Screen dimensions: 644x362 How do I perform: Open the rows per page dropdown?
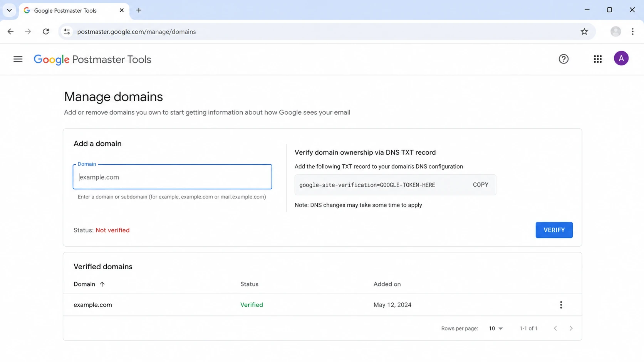click(496, 328)
